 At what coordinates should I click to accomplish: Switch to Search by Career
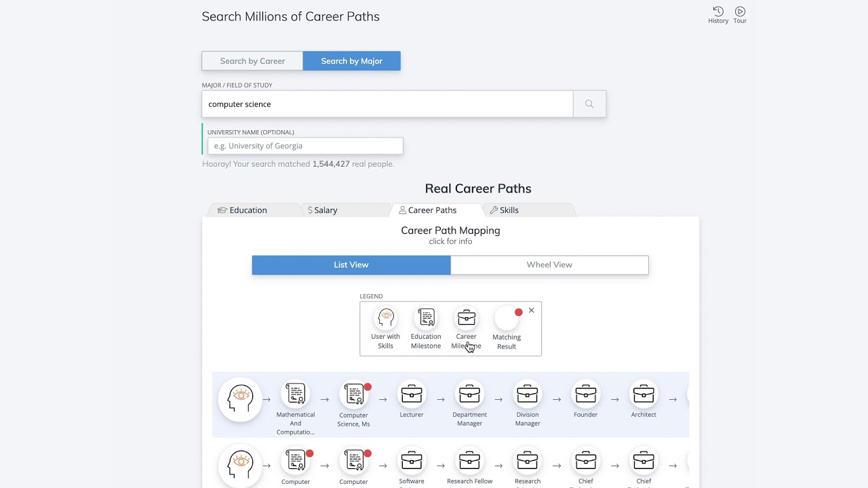click(x=252, y=61)
